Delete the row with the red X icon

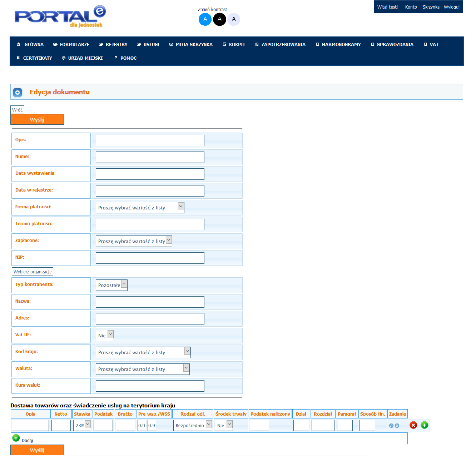(x=413, y=425)
